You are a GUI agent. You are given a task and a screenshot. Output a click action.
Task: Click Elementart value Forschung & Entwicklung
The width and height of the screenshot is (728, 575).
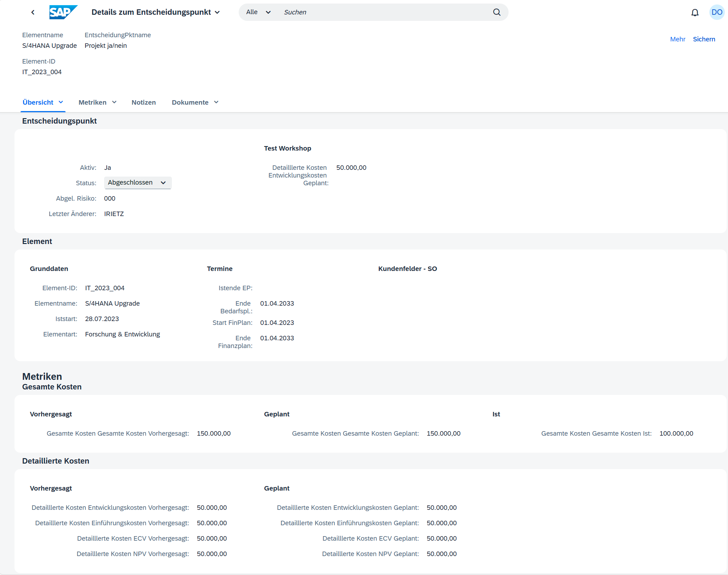pyautogui.click(x=122, y=334)
